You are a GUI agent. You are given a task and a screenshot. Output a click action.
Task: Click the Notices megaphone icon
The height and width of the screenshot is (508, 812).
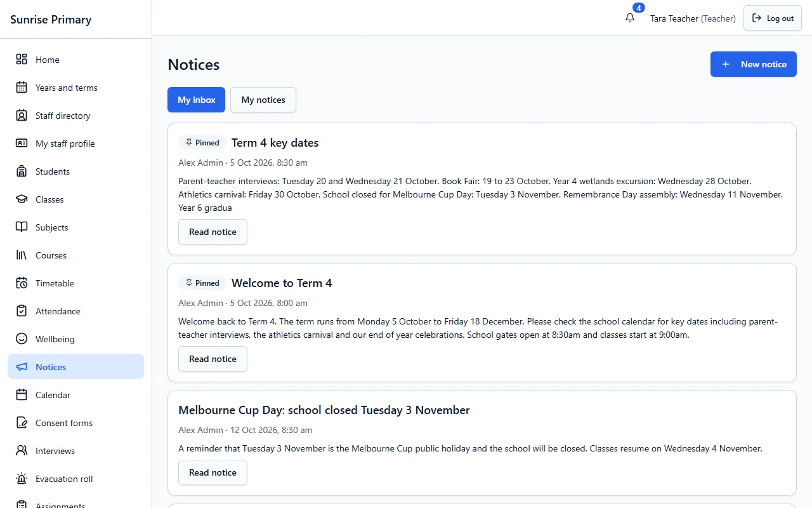(x=22, y=367)
